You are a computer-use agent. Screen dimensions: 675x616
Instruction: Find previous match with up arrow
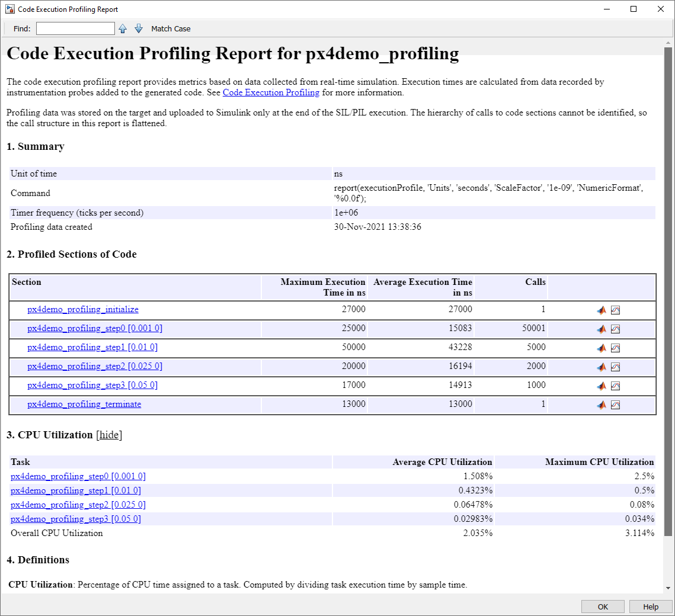pos(123,29)
